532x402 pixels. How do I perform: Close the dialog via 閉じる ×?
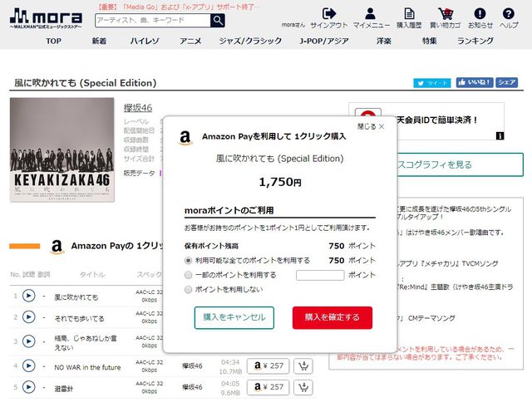pos(371,127)
